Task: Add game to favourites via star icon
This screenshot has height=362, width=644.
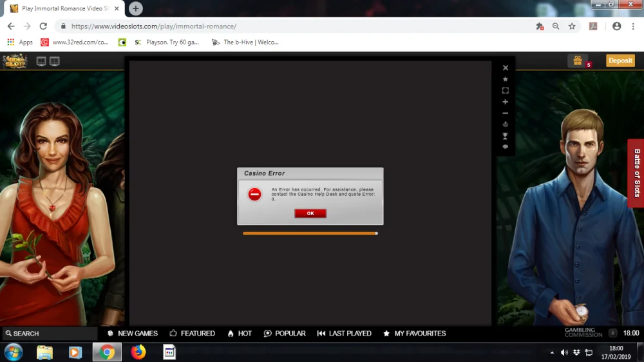Action: (505, 79)
